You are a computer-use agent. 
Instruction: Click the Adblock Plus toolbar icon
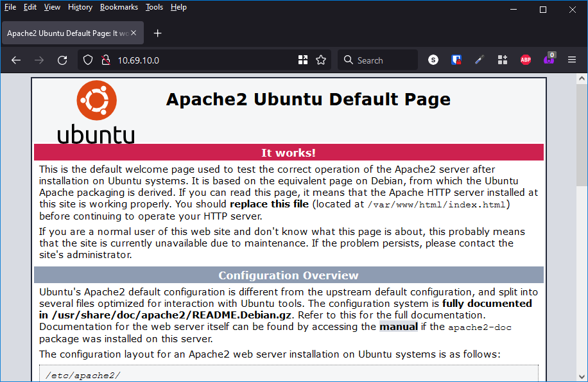tap(525, 59)
